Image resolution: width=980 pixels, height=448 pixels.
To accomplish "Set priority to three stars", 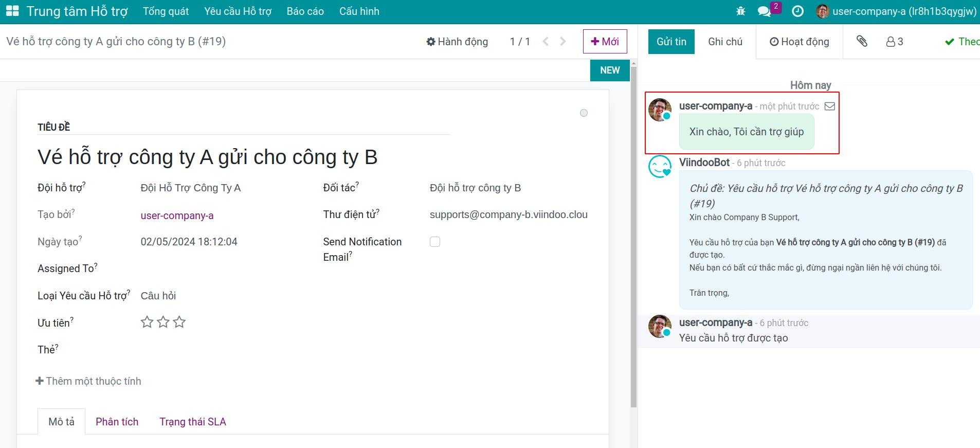I will pyautogui.click(x=179, y=322).
